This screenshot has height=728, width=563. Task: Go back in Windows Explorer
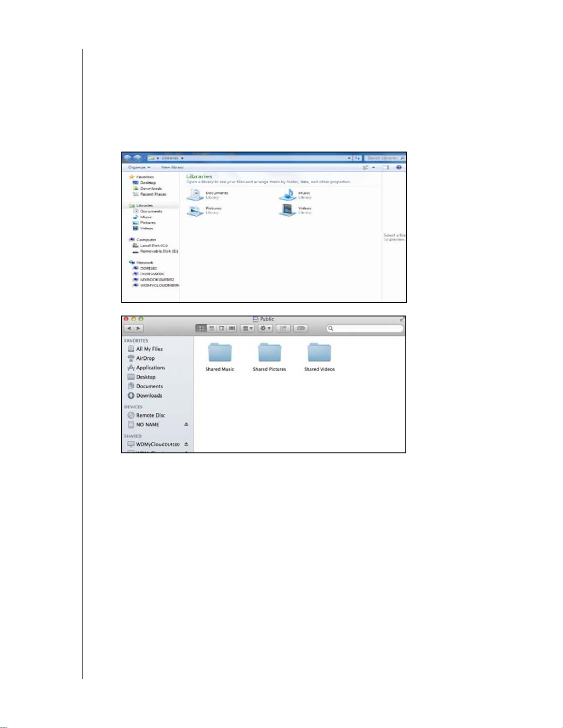128,158
